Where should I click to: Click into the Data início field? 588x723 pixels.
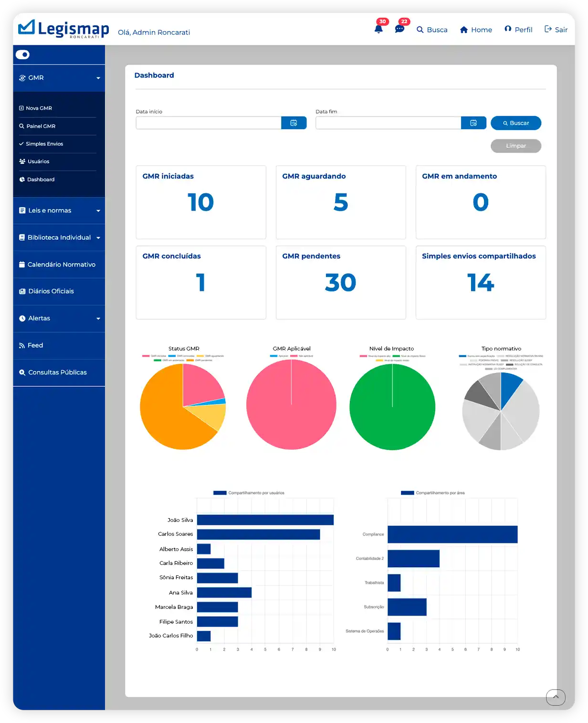click(x=209, y=123)
